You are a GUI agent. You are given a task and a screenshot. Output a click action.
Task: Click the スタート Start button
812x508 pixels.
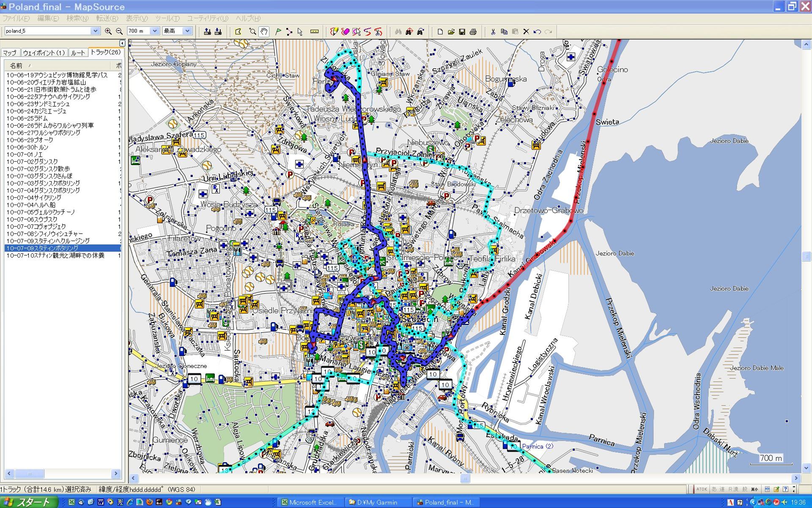29,502
